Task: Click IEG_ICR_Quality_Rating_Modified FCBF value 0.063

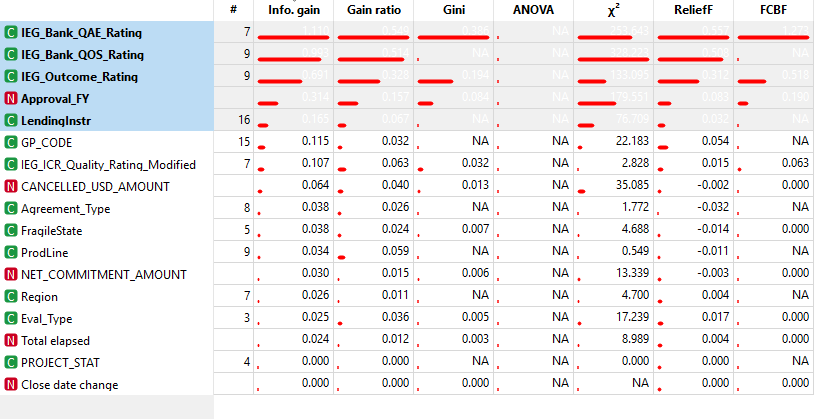Action: coord(795,163)
